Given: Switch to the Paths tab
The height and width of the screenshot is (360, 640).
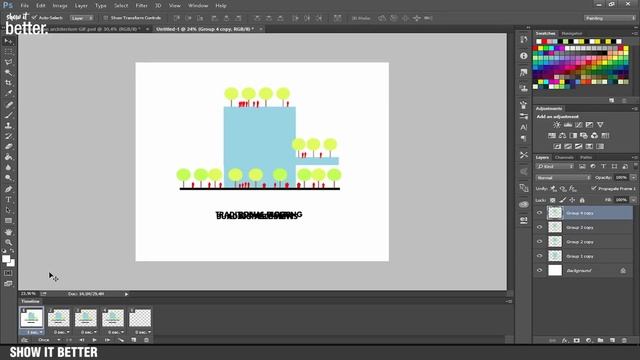Looking at the screenshot, I should (586, 157).
